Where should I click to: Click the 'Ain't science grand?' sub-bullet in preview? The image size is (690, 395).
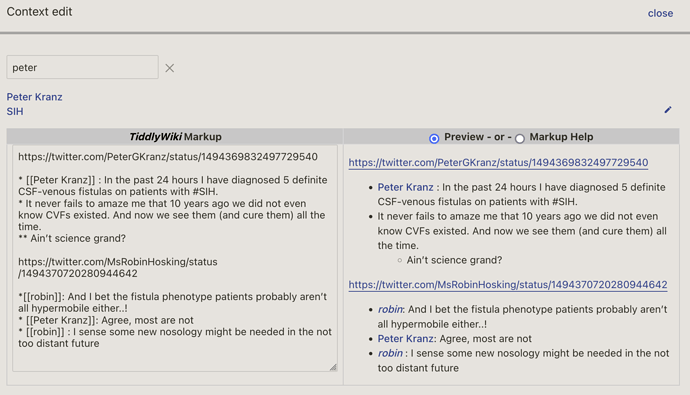pos(454,260)
